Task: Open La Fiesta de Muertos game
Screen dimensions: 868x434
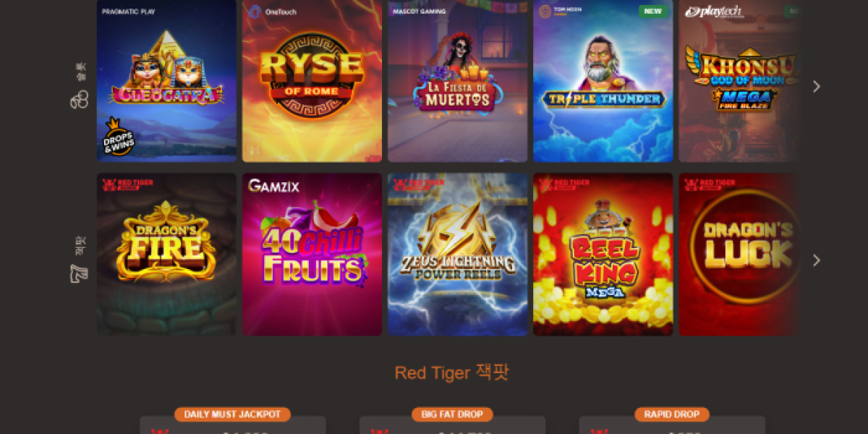Action: [x=457, y=81]
